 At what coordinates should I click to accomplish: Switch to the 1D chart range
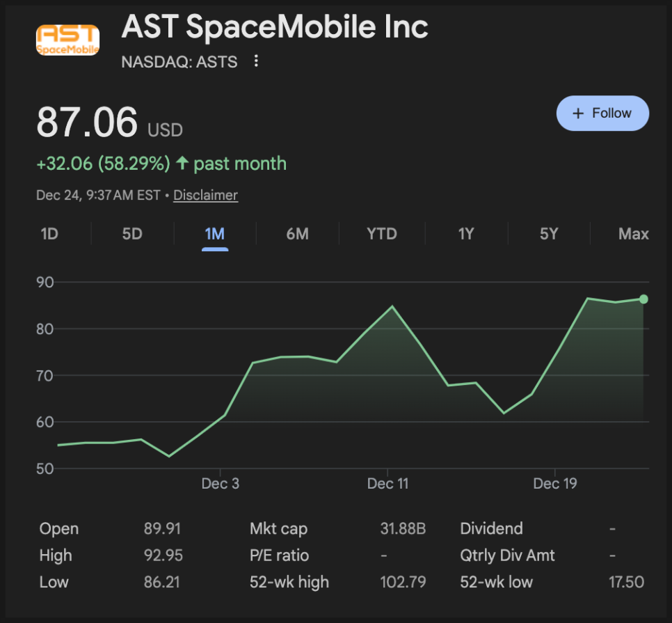click(x=49, y=234)
